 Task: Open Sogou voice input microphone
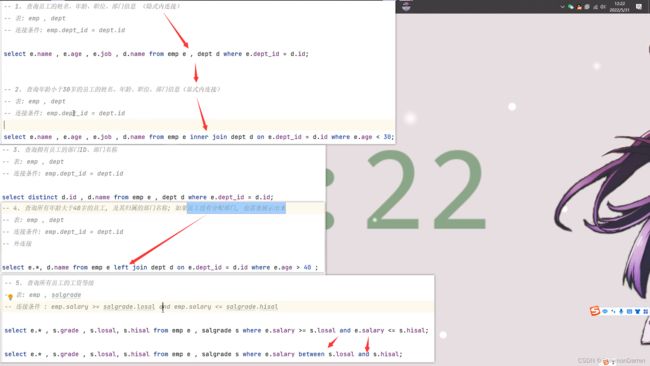[621, 311]
